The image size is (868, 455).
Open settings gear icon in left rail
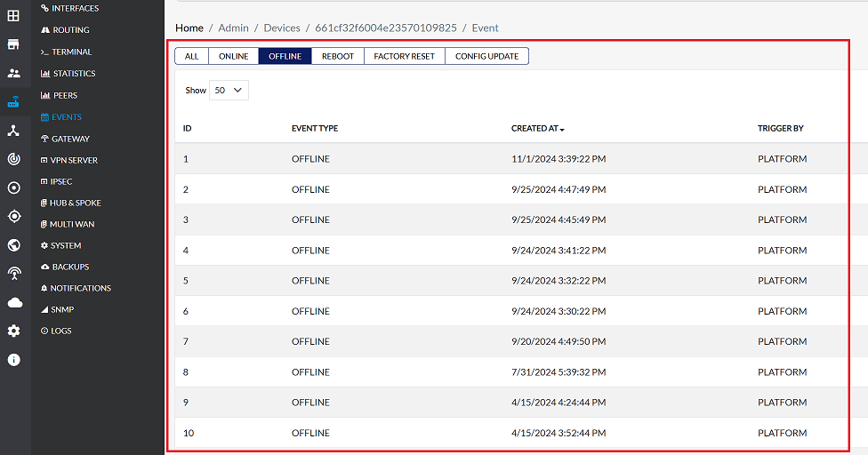(x=13, y=331)
